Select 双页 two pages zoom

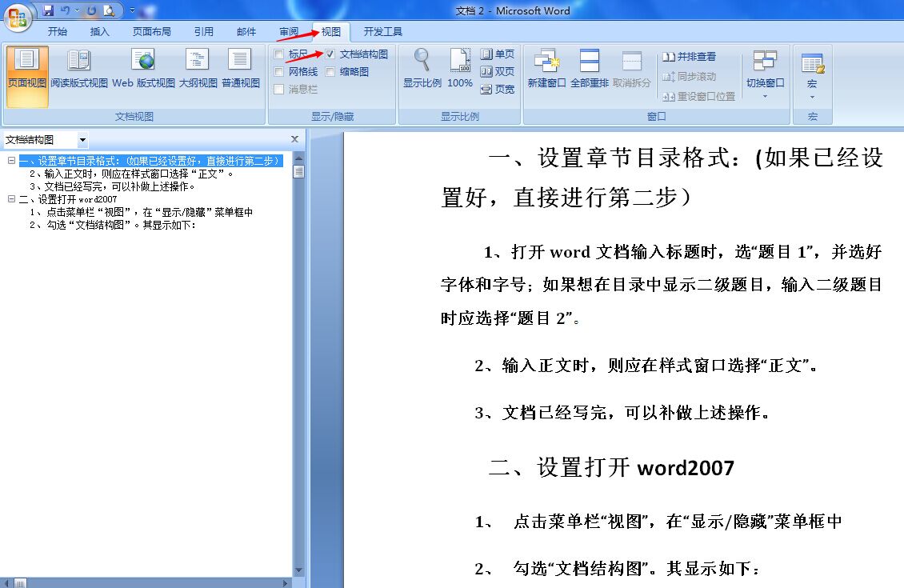coord(497,71)
